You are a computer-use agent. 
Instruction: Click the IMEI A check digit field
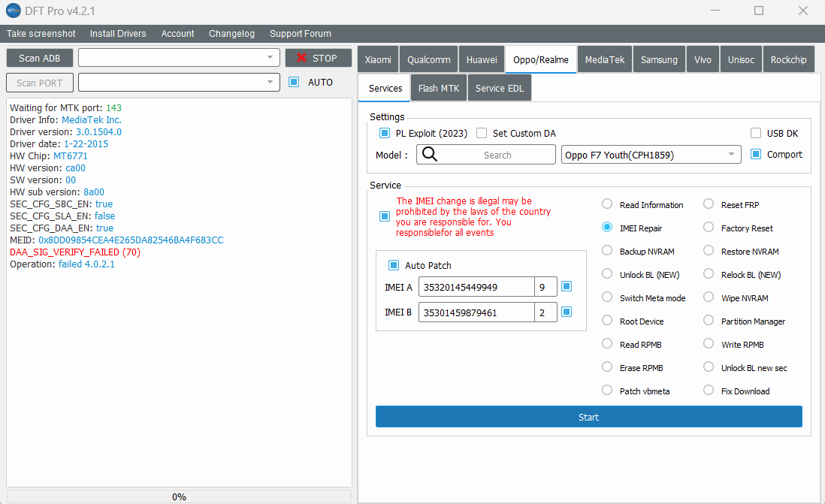(545, 287)
